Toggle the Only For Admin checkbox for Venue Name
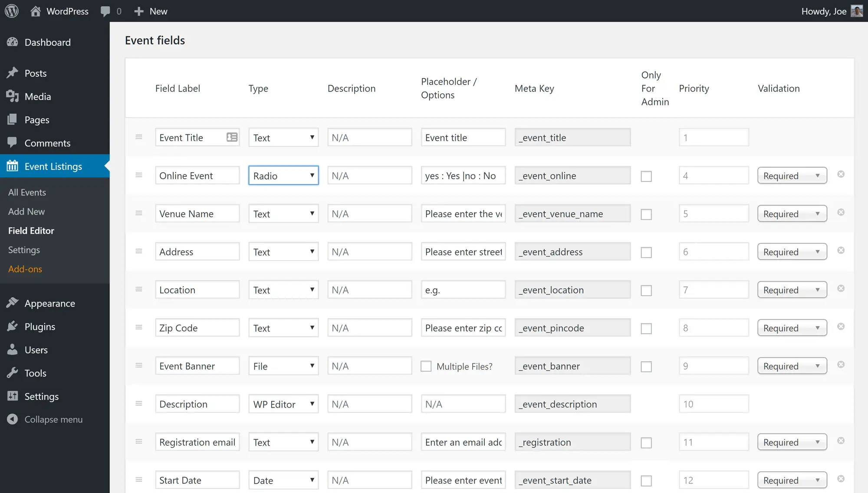Image resolution: width=868 pixels, height=493 pixels. (646, 214)
